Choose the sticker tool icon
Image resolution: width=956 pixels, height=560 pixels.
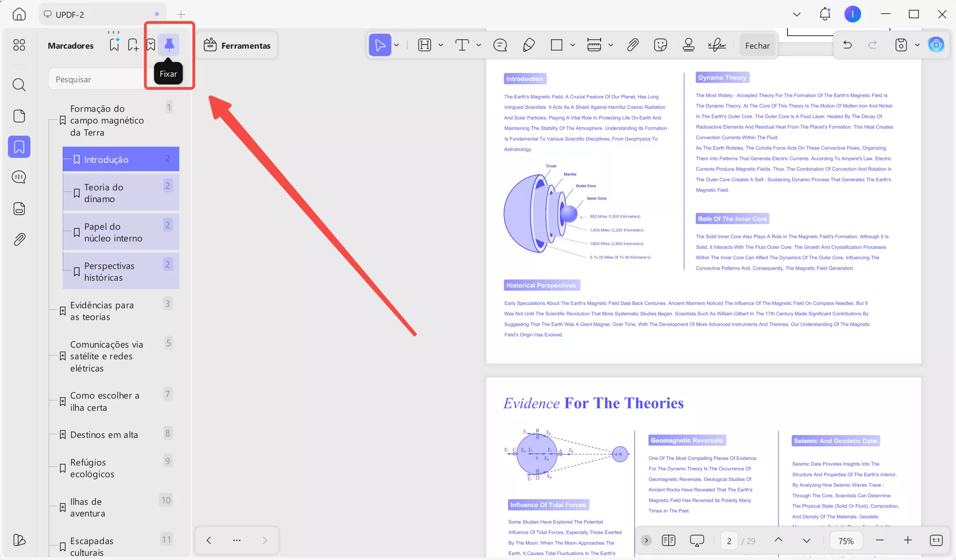pos(660,45)
